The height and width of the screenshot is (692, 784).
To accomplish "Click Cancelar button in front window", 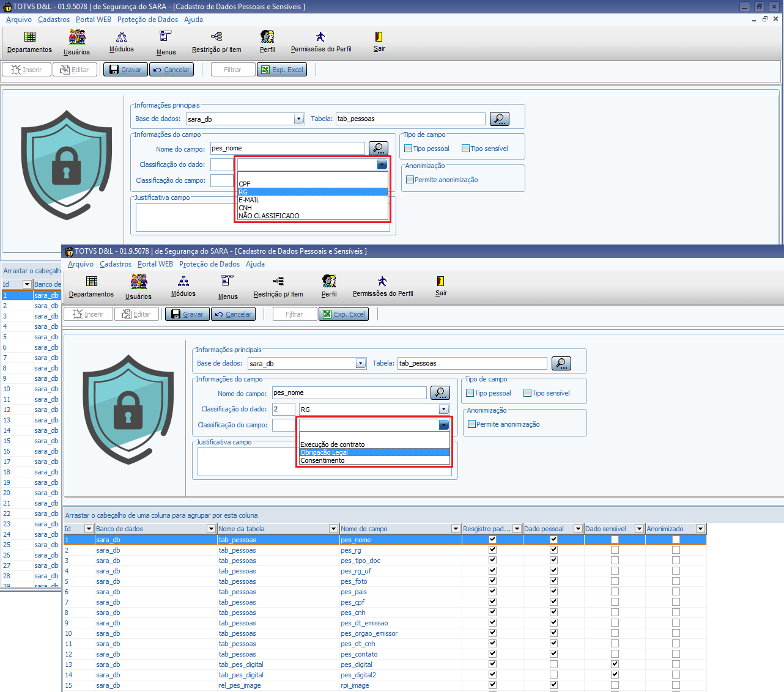I will pos(233,314).
